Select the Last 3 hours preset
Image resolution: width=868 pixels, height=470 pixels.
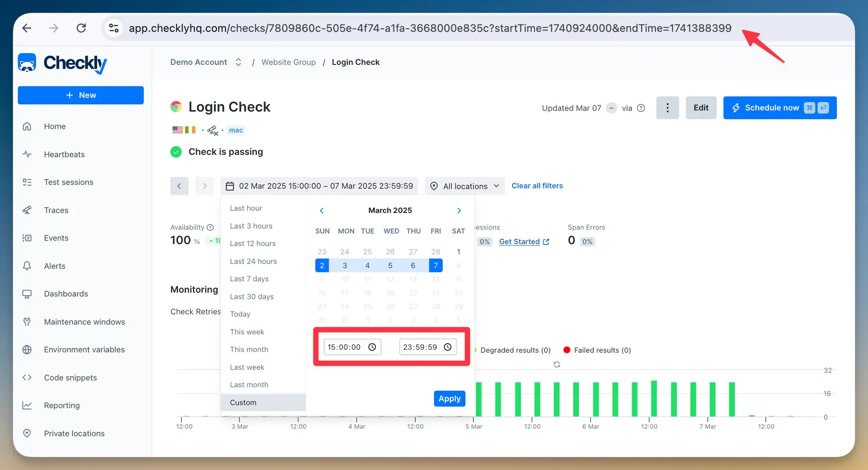263,226
